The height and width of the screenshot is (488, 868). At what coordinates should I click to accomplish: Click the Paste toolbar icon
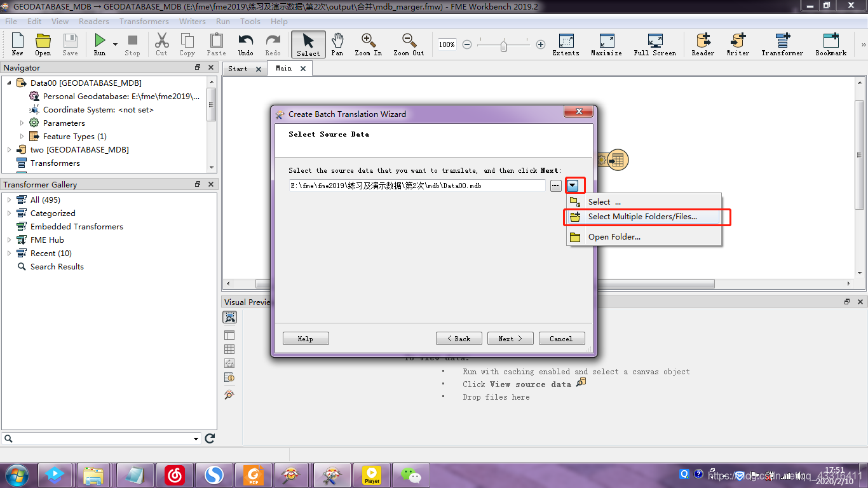point(216,44)
